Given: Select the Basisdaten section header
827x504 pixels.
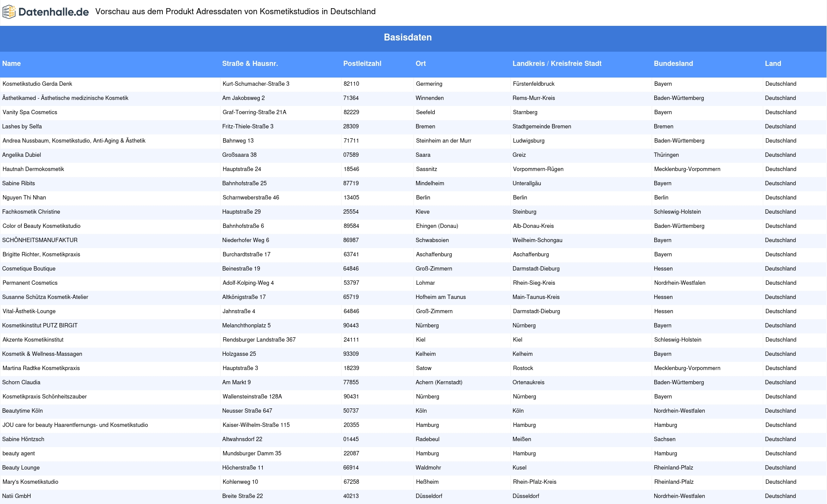Looking at the screenshot, I should point(407,37).
